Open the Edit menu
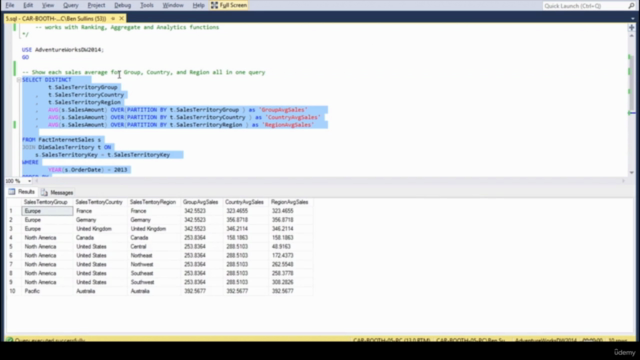 pyautogui.click(x=28, y=5)
